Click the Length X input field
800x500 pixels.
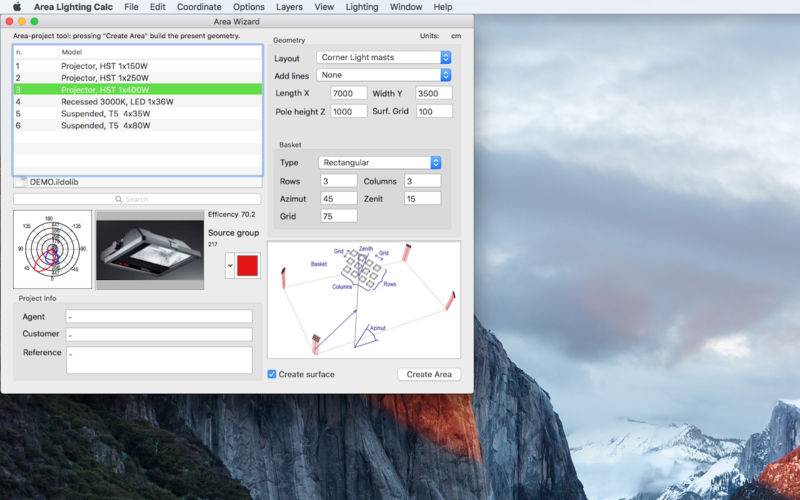click(348, 94)
